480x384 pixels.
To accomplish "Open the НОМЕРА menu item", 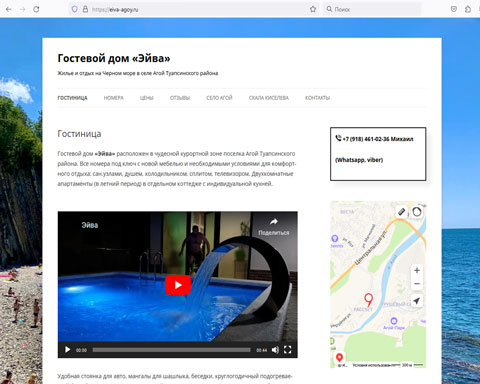I will tap(114, 98).
